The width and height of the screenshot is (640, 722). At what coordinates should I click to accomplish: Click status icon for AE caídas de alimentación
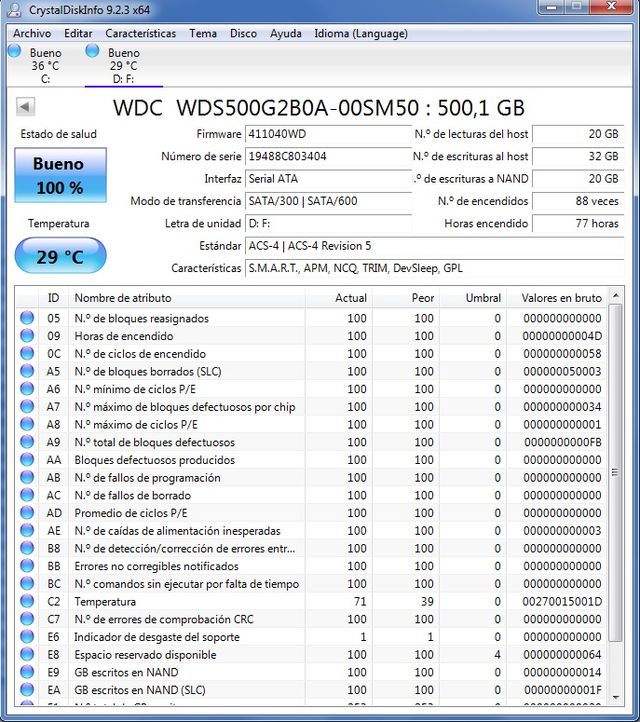[27, 530]
